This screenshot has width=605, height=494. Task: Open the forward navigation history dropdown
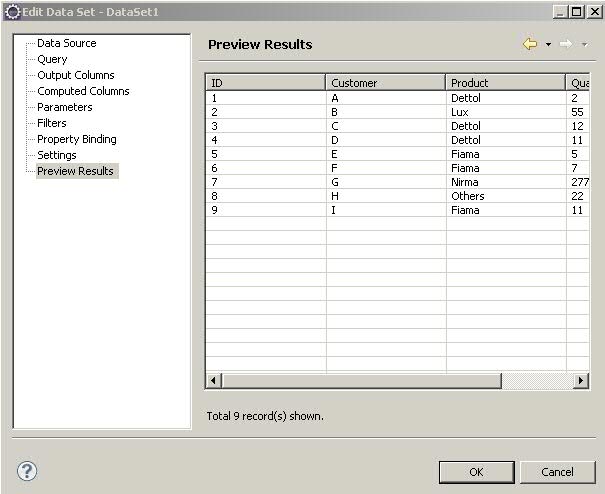585,44
